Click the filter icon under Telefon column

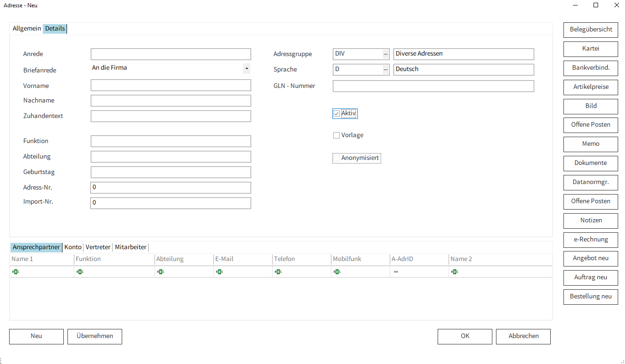[x=278, y=272]
